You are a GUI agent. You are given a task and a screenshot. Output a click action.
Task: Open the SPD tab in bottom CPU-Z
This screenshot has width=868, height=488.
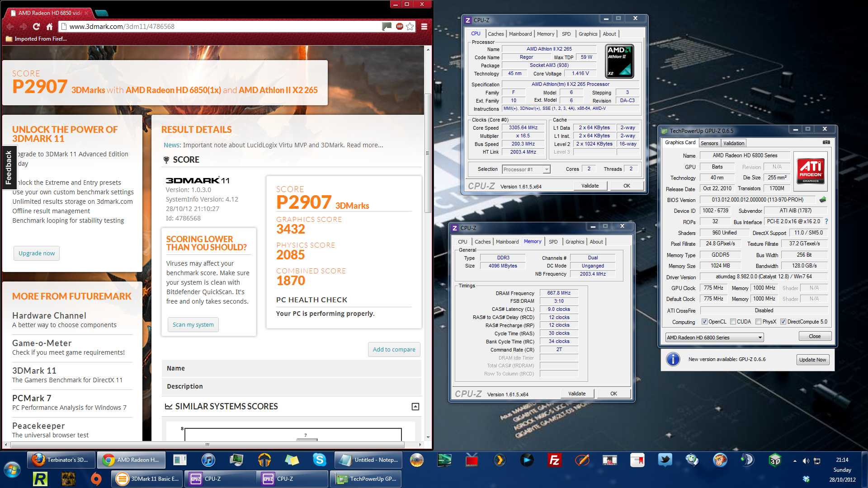[x=553, y=242]
